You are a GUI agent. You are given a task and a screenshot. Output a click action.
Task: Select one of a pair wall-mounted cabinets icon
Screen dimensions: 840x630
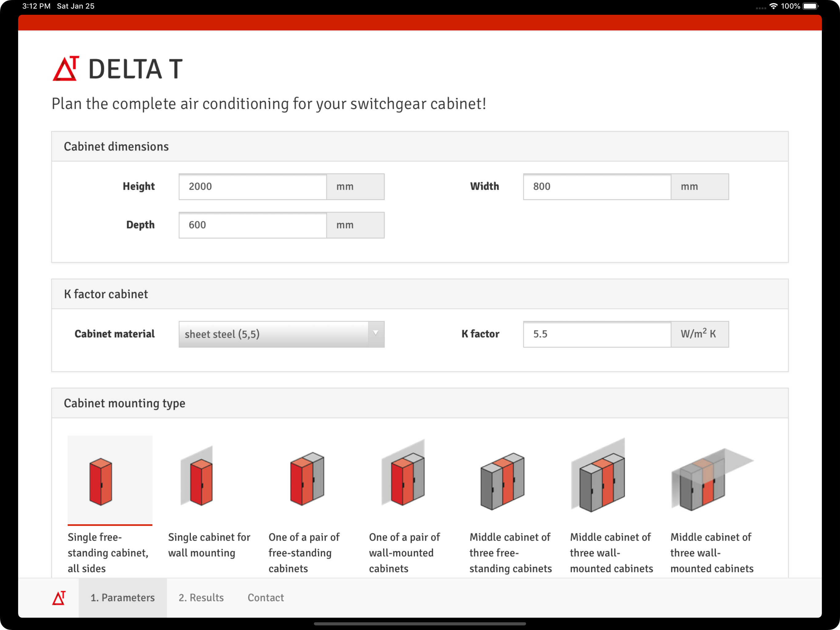tap(403, 473)
